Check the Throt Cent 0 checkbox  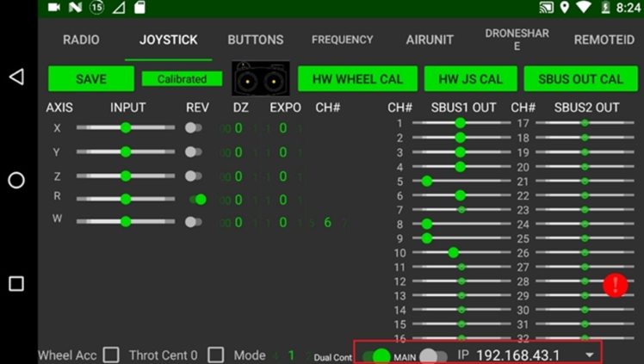(216, 355)
